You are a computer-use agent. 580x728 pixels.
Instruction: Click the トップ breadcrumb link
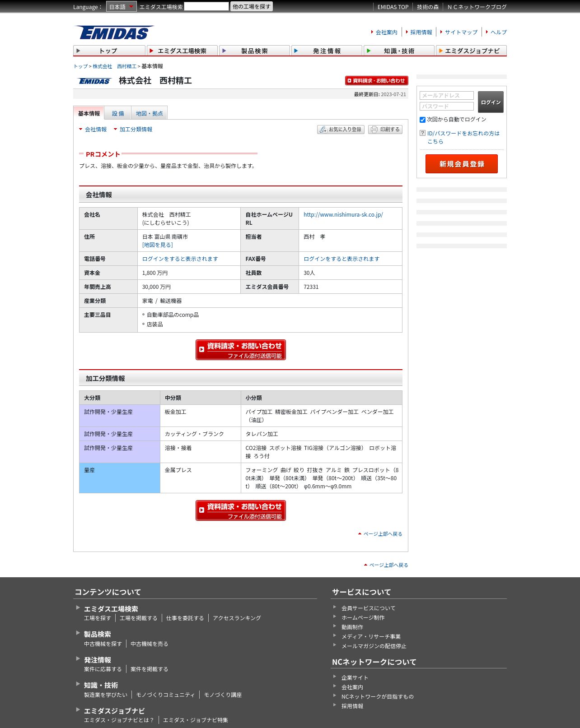point(80,66)
